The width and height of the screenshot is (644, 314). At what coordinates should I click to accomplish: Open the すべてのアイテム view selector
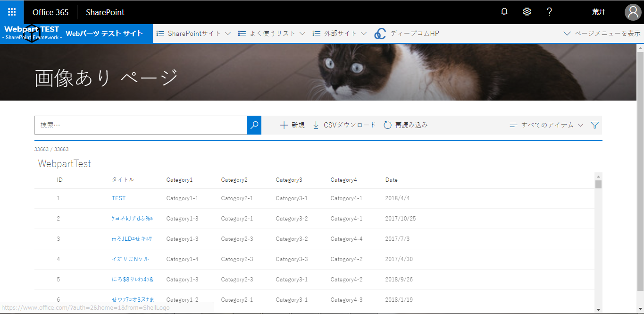547,125
